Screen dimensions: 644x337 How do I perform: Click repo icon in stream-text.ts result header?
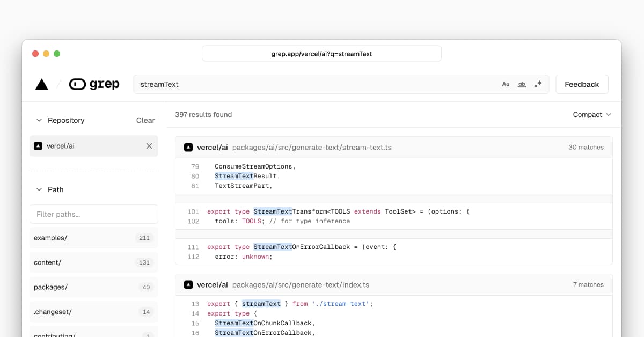click(188, 147)
